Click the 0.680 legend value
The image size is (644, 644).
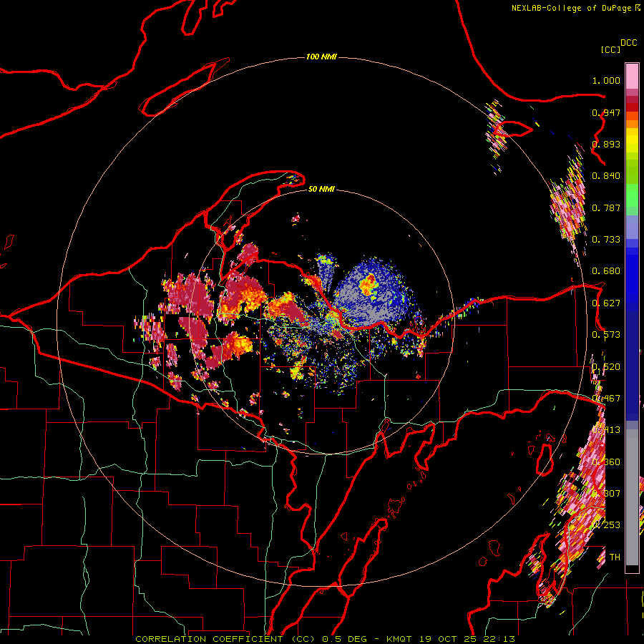(606, 271)
